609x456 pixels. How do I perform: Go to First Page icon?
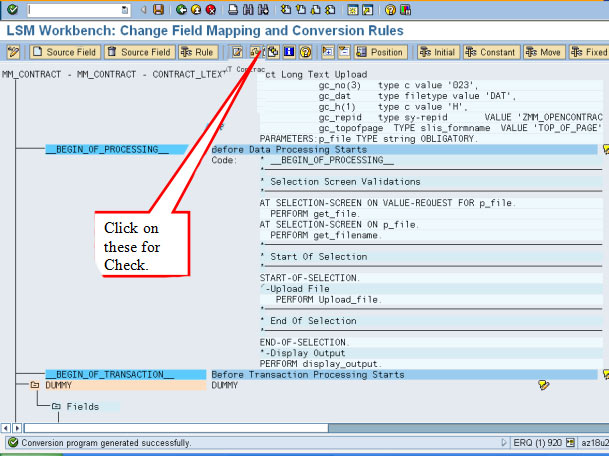click(x=286, y=9)
